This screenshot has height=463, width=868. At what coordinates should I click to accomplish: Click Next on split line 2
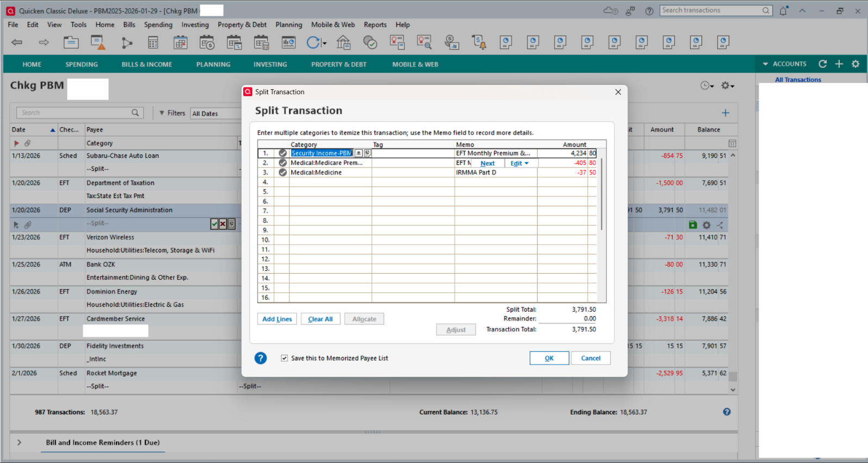(x=488, y=163)
